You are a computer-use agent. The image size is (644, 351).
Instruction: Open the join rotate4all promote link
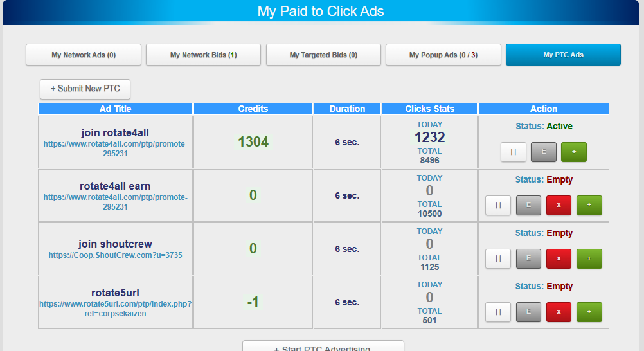pyautogui.click(x=116, y=148)
